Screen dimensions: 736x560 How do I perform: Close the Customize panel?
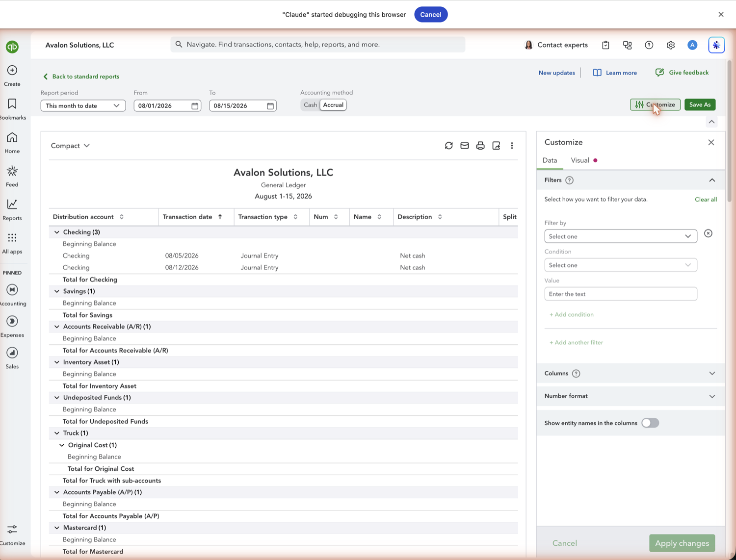click(711, 142)
